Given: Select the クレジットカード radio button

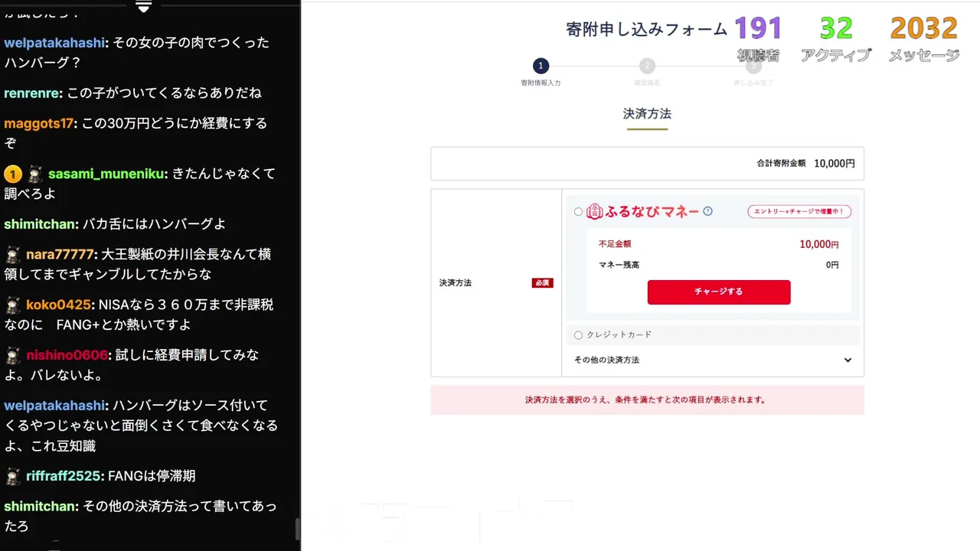Looking at the screenshot, I should 578,335.
